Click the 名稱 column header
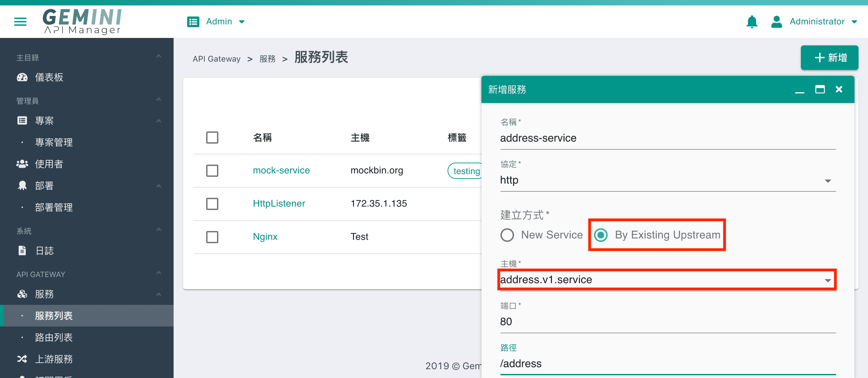This screenshot has width=868, height=378. tap(262, 138)
